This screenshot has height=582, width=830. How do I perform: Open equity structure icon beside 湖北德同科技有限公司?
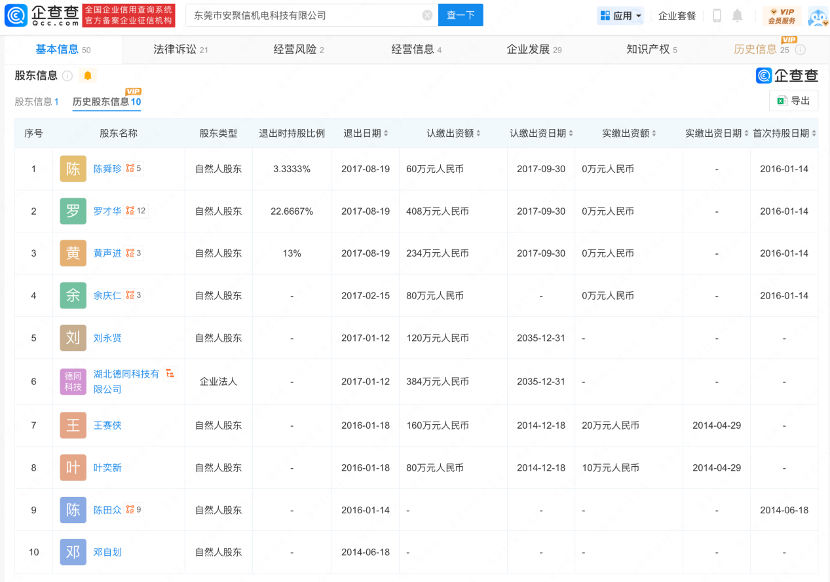click(x=170, y=374)
